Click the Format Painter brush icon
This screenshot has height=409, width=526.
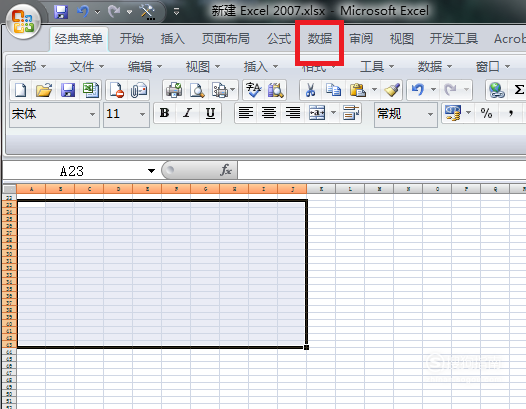tap(392, 90)
